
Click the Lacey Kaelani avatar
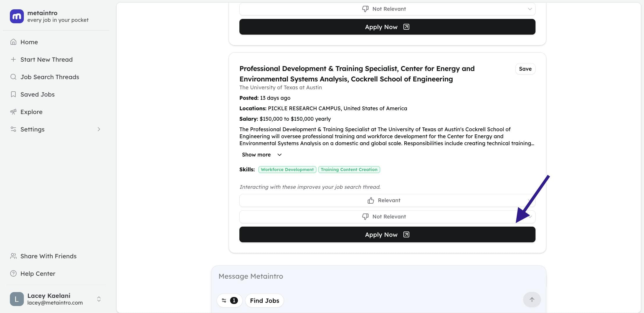pos(17,299)
